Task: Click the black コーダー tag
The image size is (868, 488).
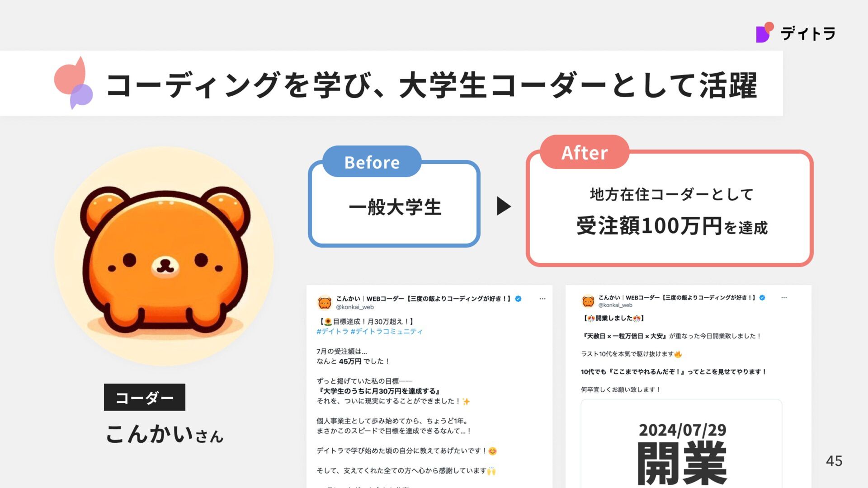Action: (145, 397)
